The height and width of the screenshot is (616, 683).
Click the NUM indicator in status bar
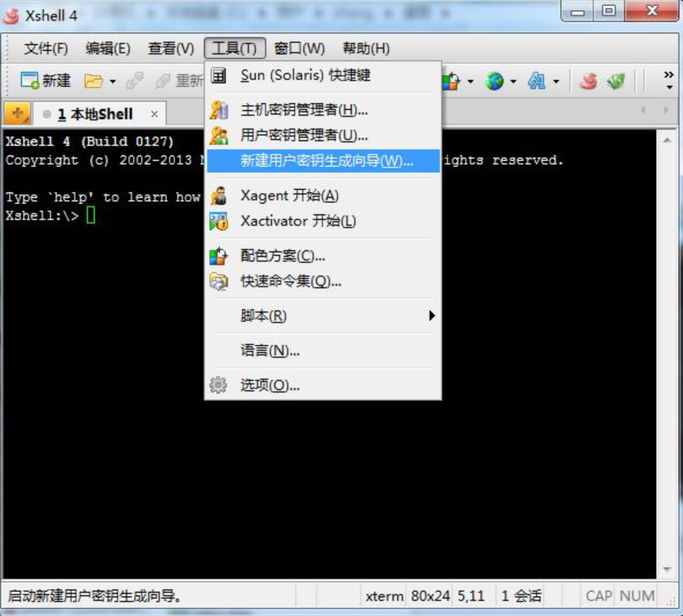[637, 596]
